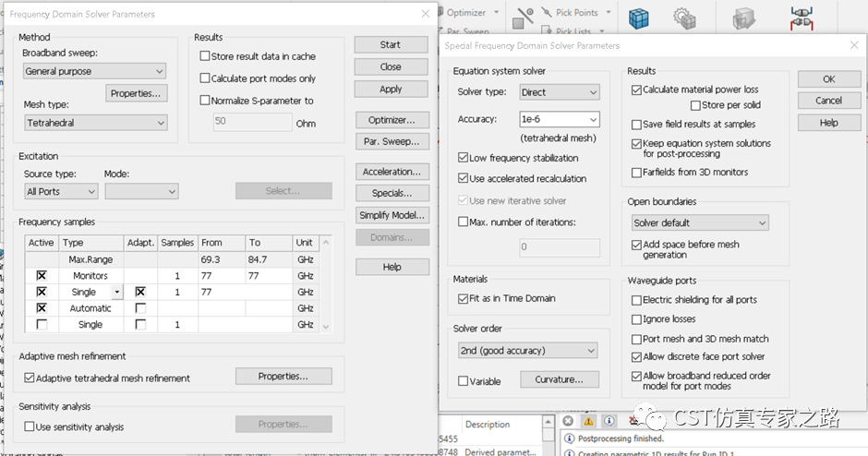The height and width of the screenshot is (456, 868).
Task: Enable Normalize S-parameter to option
Action: coord(205,101)
